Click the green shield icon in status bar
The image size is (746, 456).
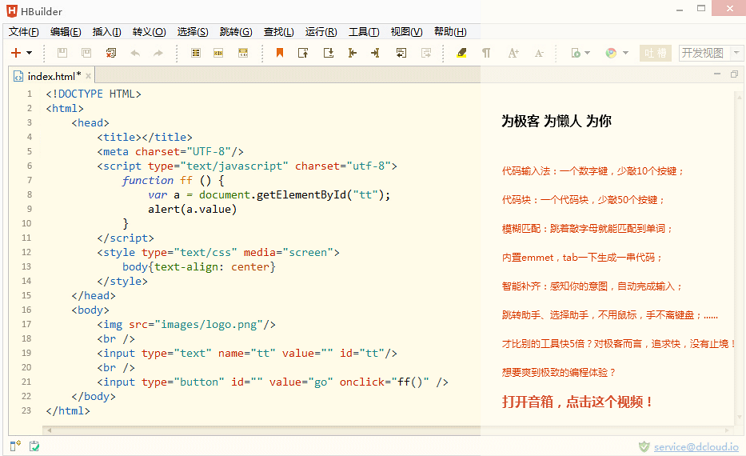pos(644,446)
